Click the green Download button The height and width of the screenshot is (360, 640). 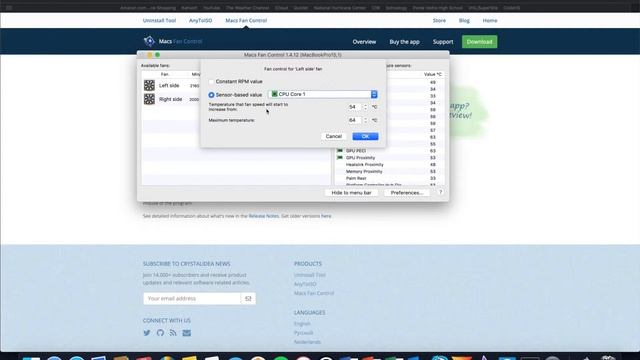pos(480,42)
